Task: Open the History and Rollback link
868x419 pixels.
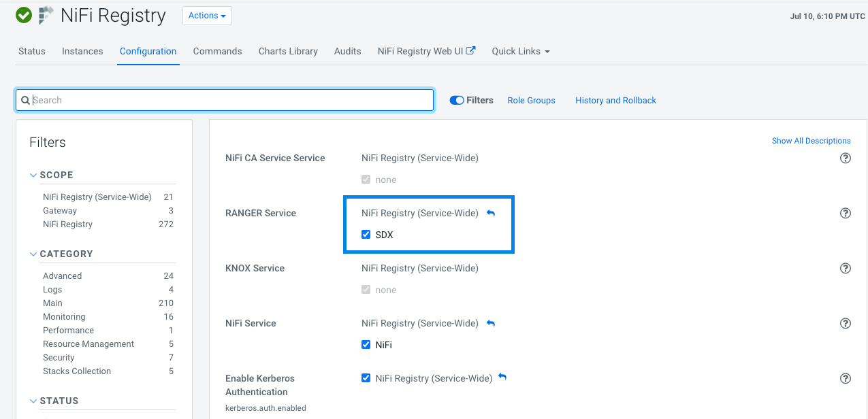Action: (x=615, y=100)
